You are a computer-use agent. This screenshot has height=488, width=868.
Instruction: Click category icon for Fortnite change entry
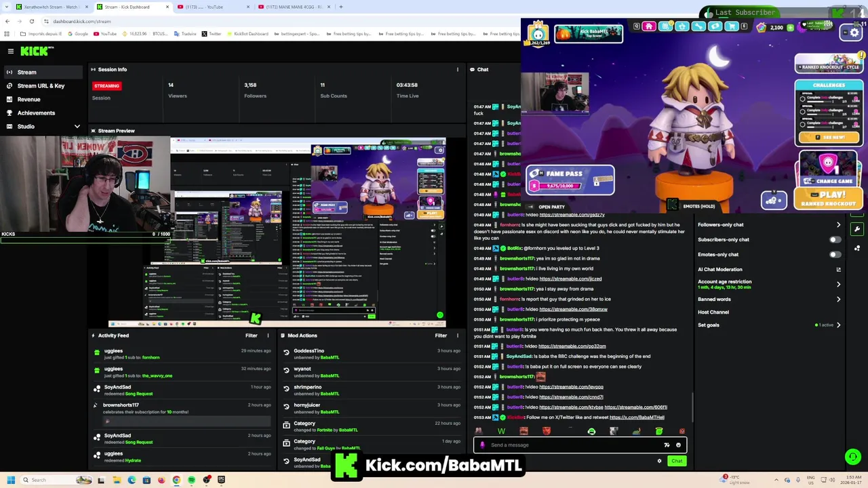pos(286,424)
